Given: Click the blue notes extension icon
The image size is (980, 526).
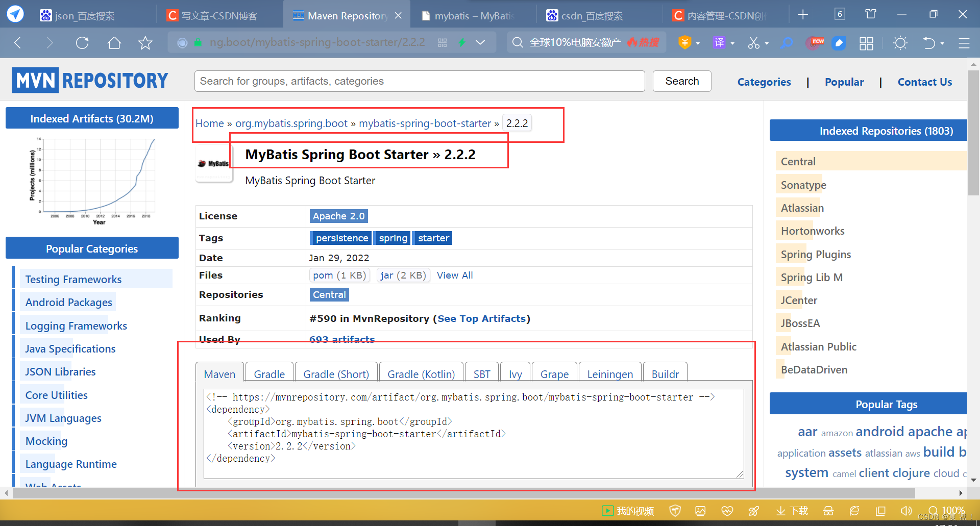Looking at the screenshot, I should click(x=839, y=43).
